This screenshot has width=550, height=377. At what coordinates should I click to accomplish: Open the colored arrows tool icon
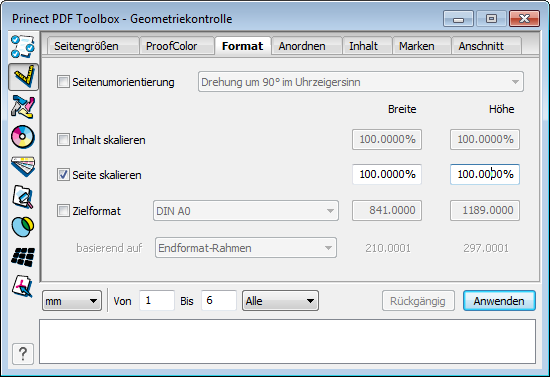23,107
